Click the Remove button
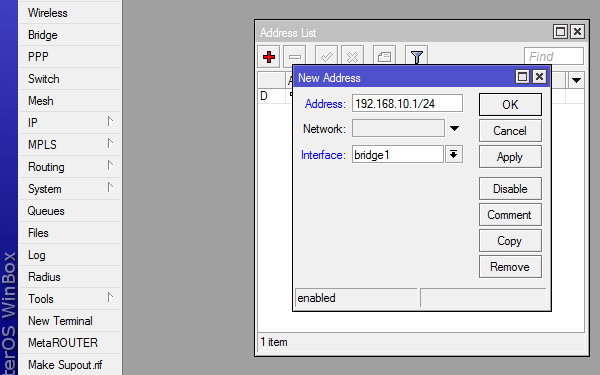 [510, 267]
